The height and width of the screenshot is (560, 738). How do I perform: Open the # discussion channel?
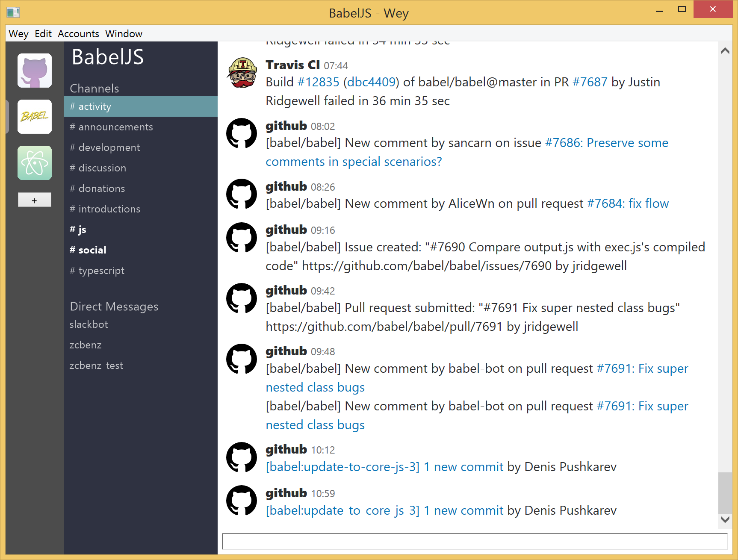(141, 168)
